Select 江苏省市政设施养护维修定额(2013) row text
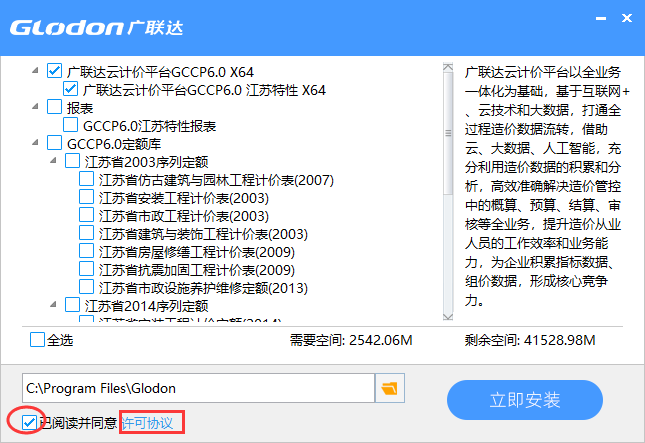Image resolution: width=645 pixels, height=443 pixels. (203, 288)
